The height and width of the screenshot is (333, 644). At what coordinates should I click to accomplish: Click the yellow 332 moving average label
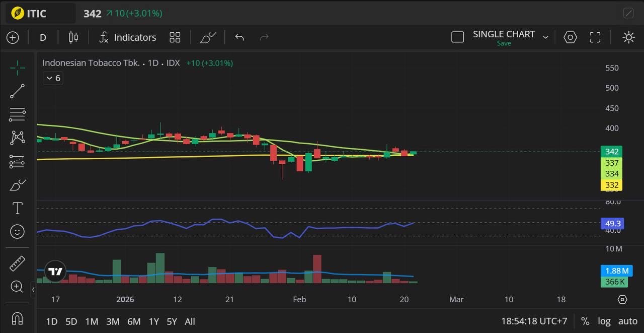click(x=612, y=185)
